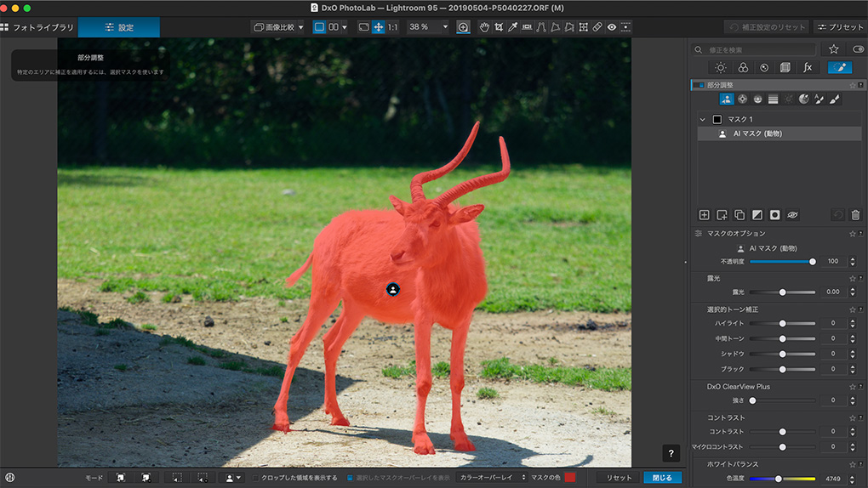Image resolution: width=868 pixels, height=488 pixels.
Task: Duplicate the selected mask
Action: pos(740,215)
